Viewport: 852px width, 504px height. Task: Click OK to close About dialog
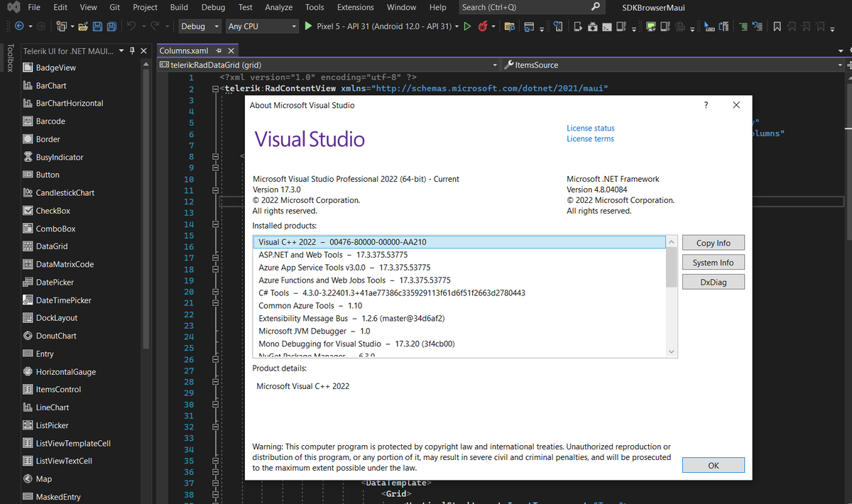coord(713,465)
